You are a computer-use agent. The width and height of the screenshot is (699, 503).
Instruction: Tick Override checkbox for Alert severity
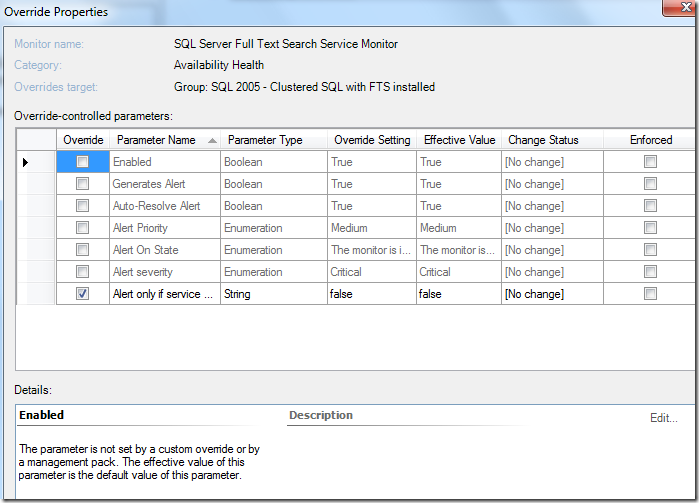tap(82, 272)
